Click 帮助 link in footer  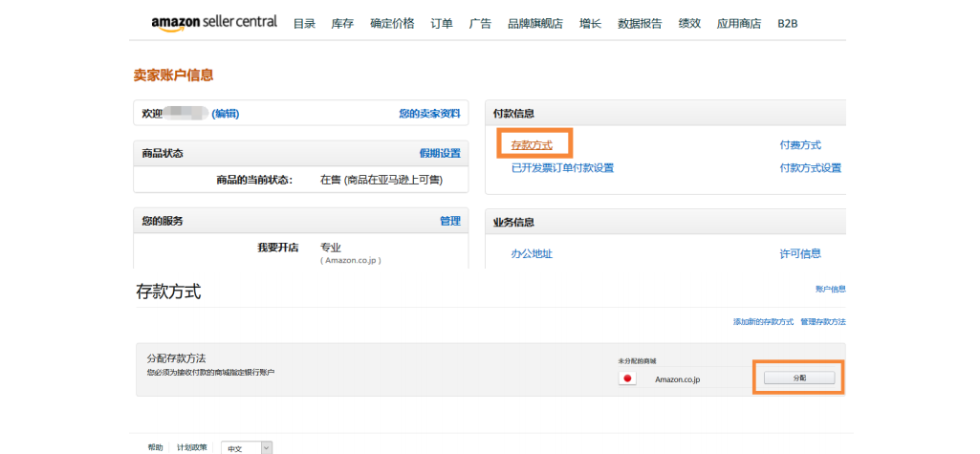pos(155,447)
